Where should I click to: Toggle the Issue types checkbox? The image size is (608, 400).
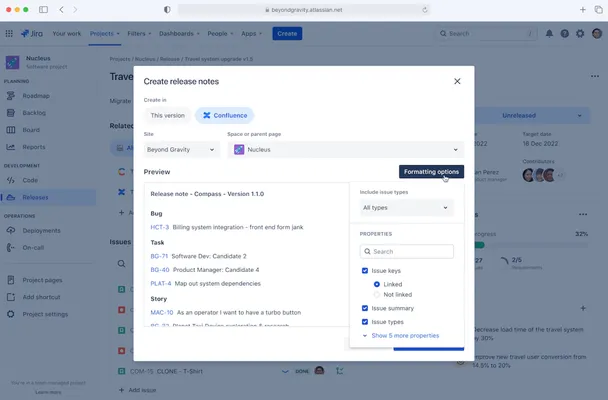365,322
